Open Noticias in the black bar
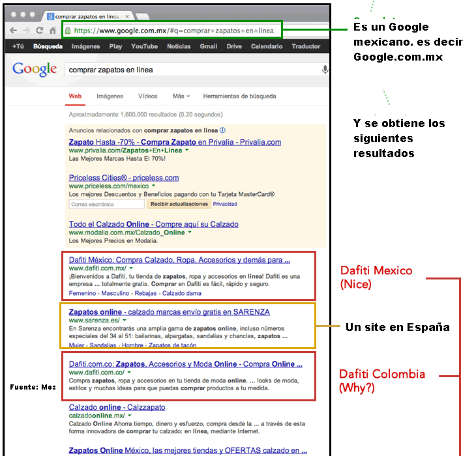This screenshot has height=456, width=476. click(x=179, y=46)
